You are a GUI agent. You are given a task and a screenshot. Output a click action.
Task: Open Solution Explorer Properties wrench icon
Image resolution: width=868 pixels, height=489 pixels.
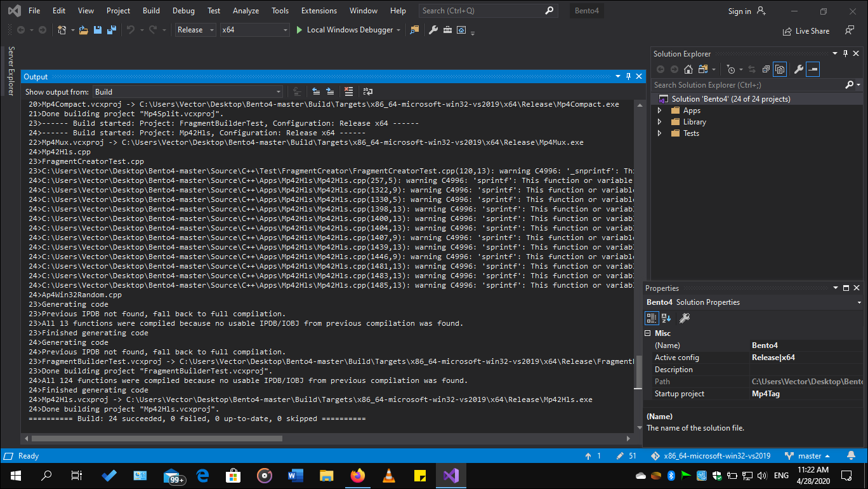[799, 69]
